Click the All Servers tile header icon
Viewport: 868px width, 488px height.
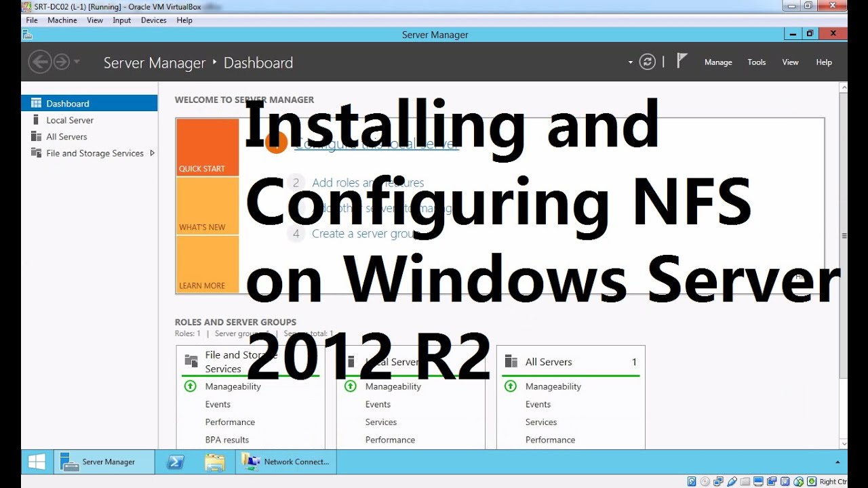(511, 362)
